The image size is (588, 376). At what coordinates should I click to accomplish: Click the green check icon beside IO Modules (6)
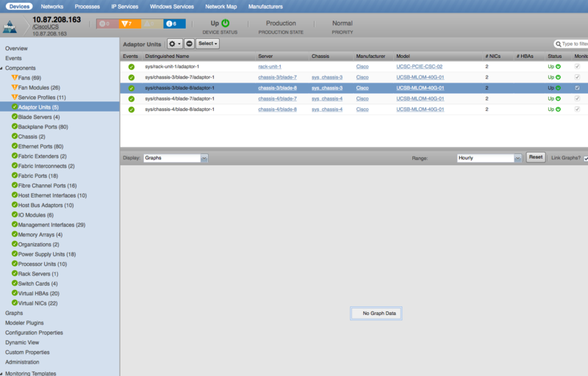(15, 214)
